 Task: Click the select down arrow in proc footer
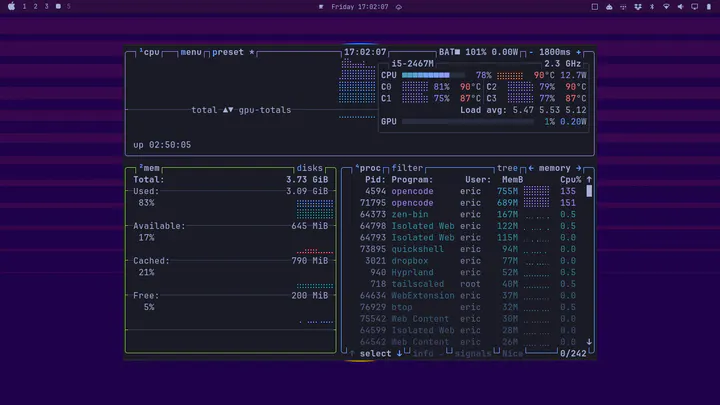(x=399, y=354)
